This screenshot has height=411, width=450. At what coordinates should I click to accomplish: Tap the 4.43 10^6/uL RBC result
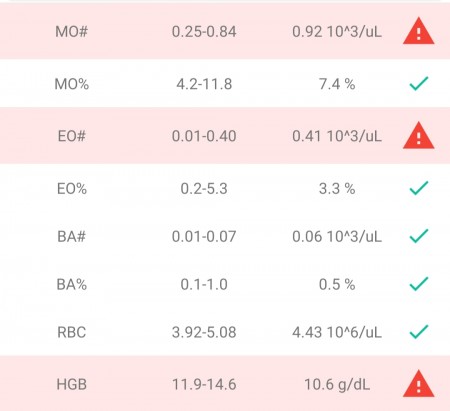[337, 332]
